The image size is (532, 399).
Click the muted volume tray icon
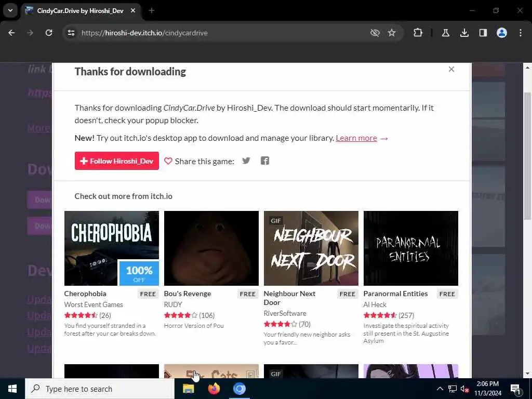pos(464,389)
